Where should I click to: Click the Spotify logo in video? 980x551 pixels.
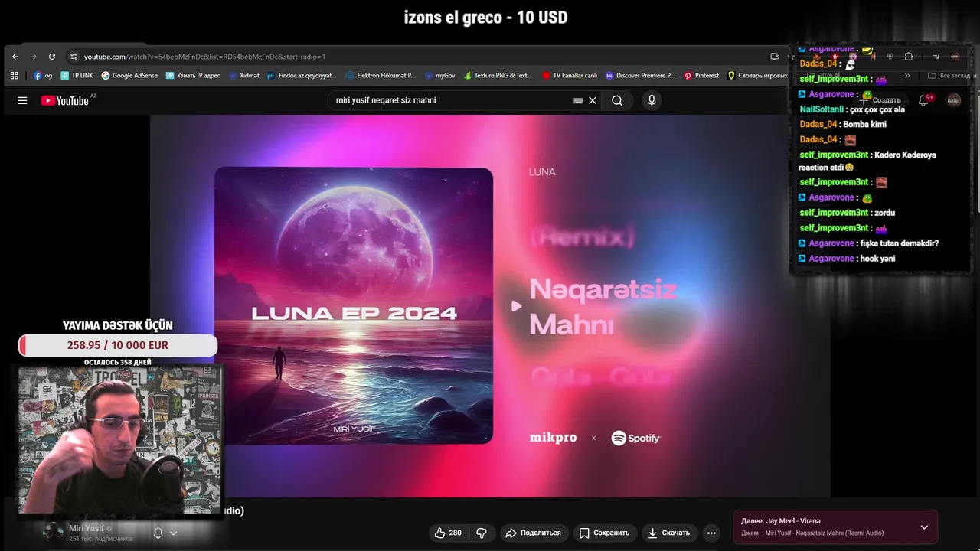tap(635, 438)
